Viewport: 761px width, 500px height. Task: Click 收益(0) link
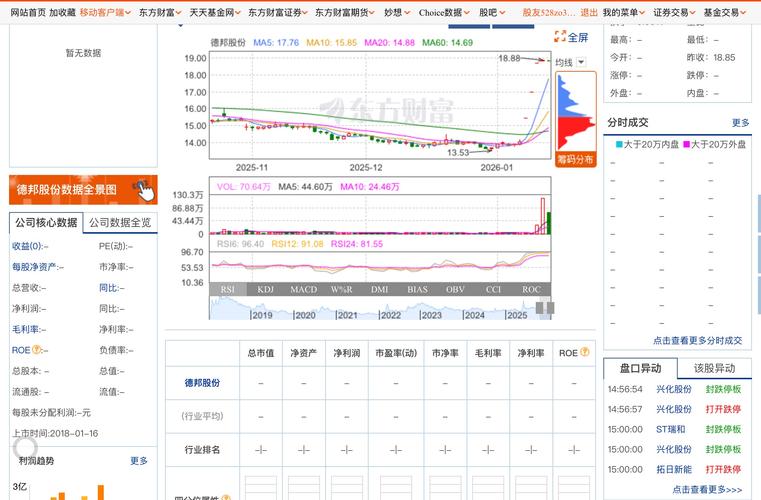[28, 246]
